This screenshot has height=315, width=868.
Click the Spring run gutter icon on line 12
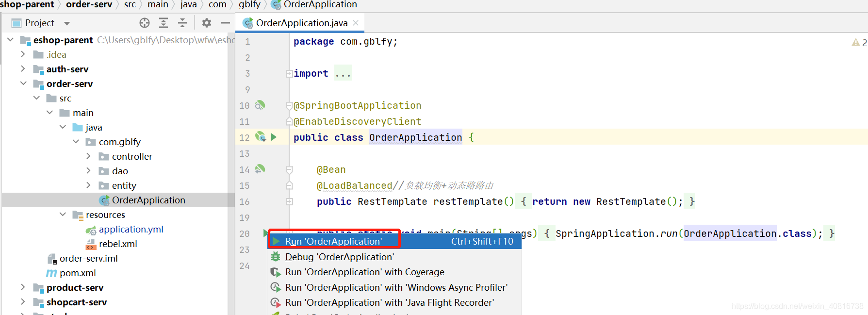click(261, 137)
